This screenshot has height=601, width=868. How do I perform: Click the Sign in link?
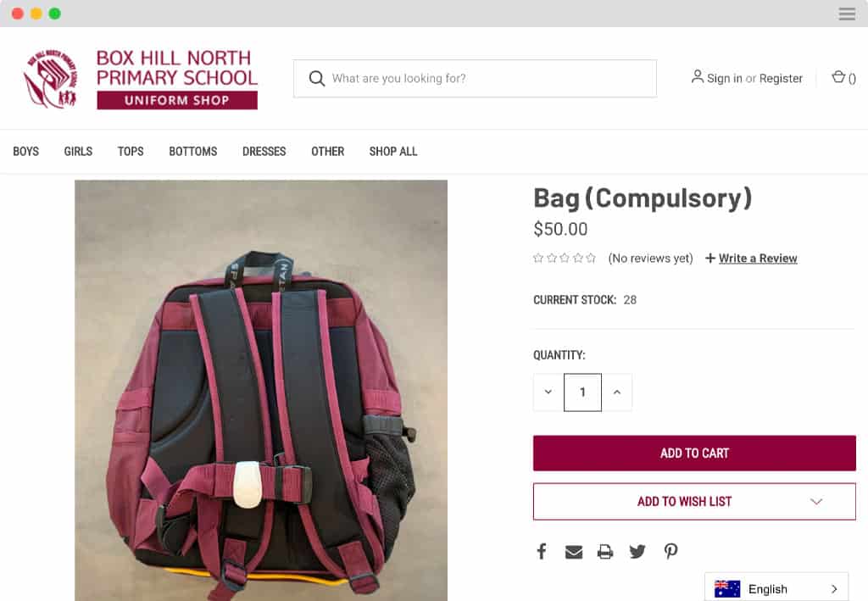[724, 78]
